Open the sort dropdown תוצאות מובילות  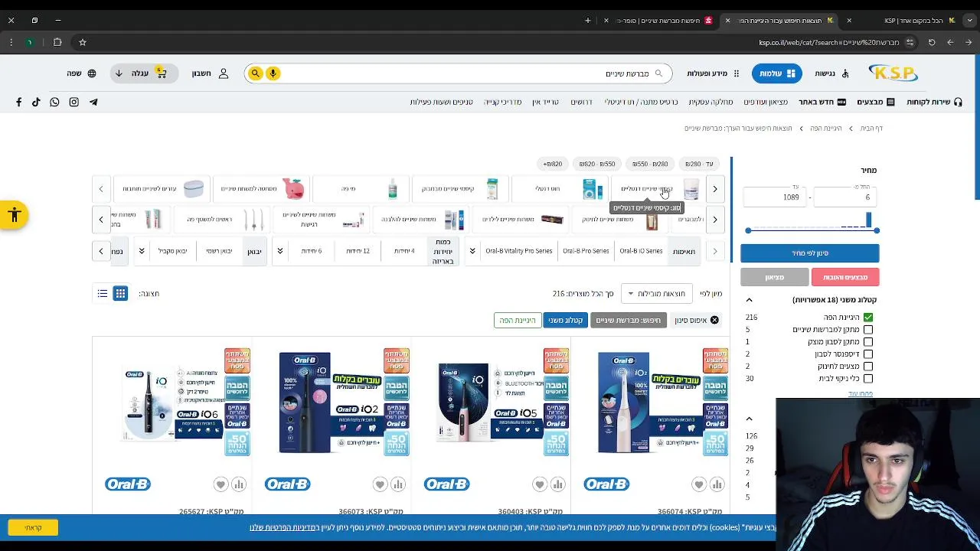[x=656, y=294]
